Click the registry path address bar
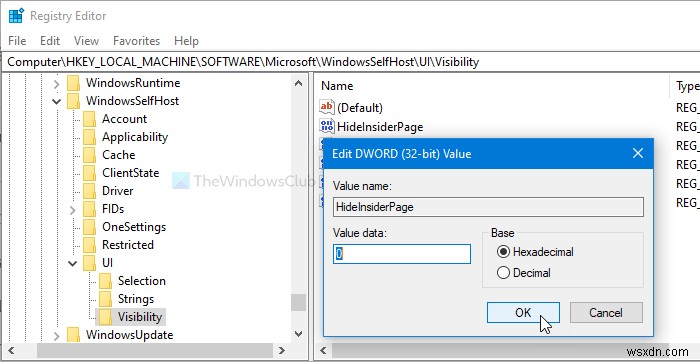 (350, 62)
